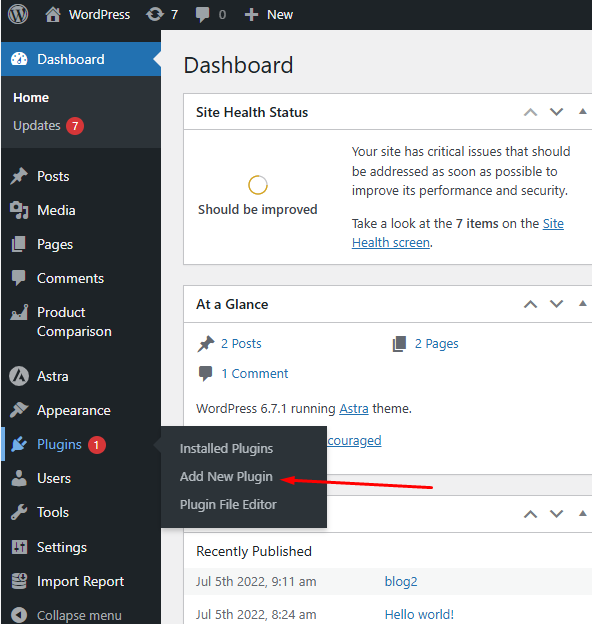Click the Pages icon in sidebar
The image size is (592, 624).
[x=19, y=244]
